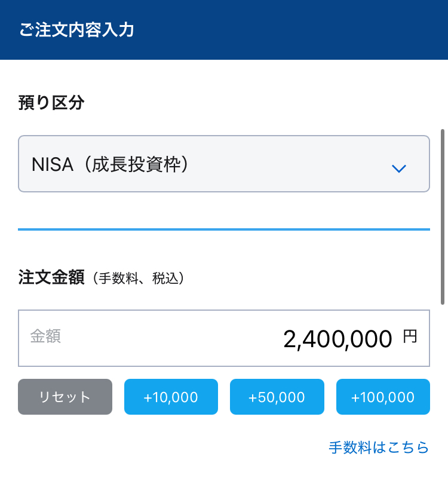The width and height of the screenshot is (448, 484).
Task: Increase the amount using the +100,000 button
Action: 383,397
